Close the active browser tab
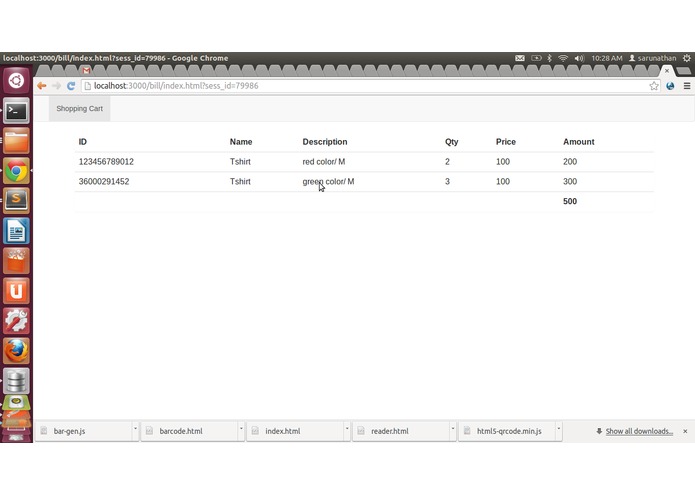The width and height of the screenshot is (695, 494). click(x=667, y=71)
